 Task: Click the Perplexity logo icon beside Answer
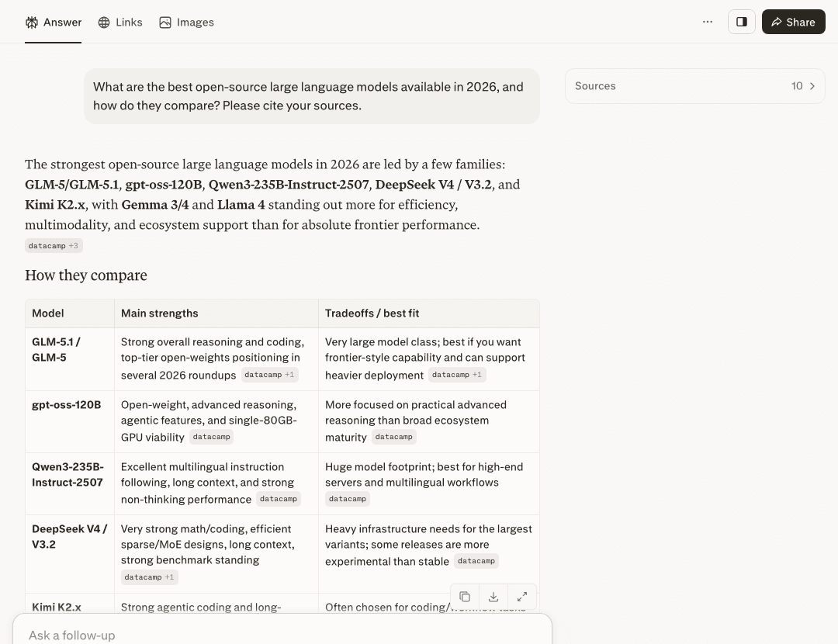pos(32,23)
